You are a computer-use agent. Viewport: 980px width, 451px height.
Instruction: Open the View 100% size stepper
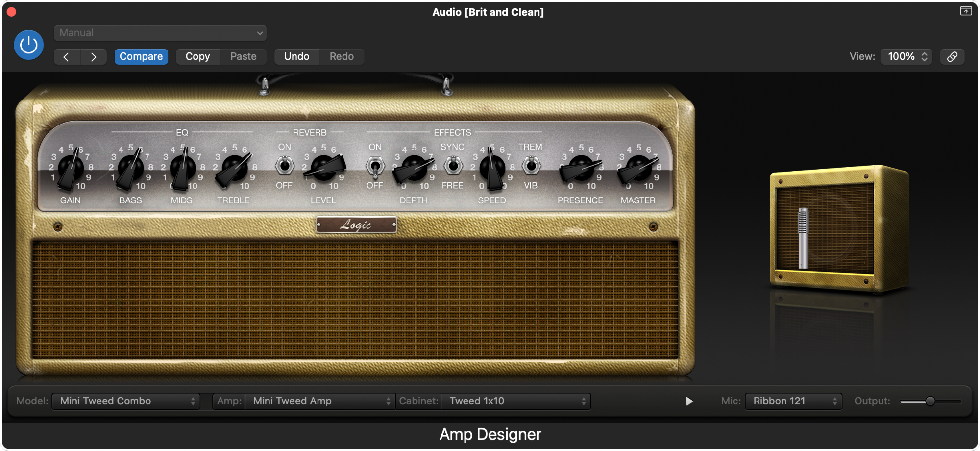pyautogui.click(x=906, y=56)
